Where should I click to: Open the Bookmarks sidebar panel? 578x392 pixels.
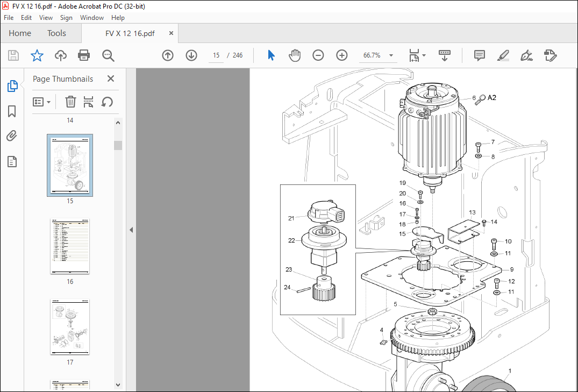(x=12, y=111)
